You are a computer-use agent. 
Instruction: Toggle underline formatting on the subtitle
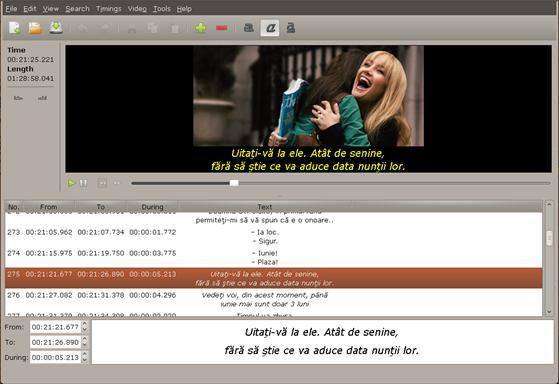pos(291,27)
